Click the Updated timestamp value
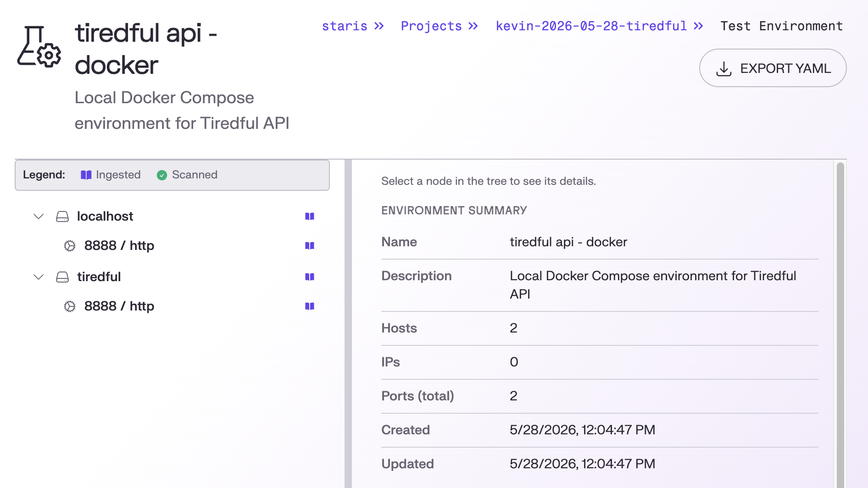The width and height of the screenshot is (868, 488). 582,464
